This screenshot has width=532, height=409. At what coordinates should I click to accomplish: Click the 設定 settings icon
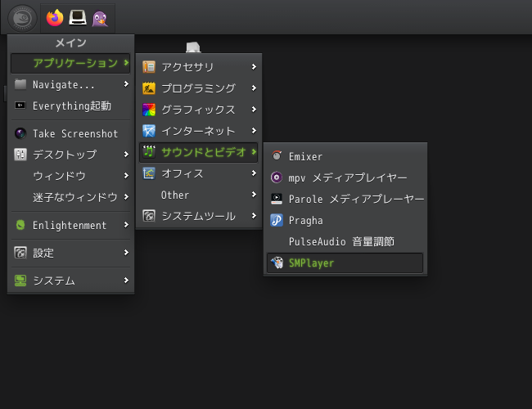tap(20, 253)
